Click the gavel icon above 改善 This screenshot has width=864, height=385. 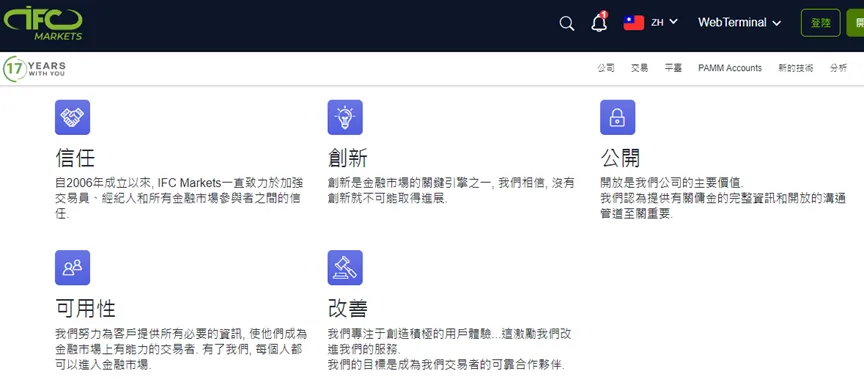click(x=345, y=268)
